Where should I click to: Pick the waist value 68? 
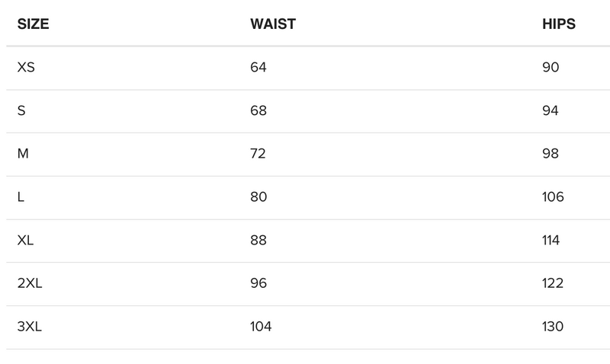tap(258, 111)
